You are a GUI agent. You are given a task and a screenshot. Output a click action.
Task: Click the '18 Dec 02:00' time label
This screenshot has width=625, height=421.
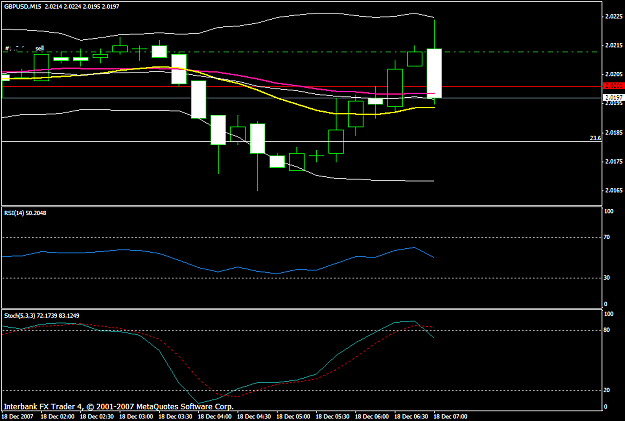pos(57,417)
